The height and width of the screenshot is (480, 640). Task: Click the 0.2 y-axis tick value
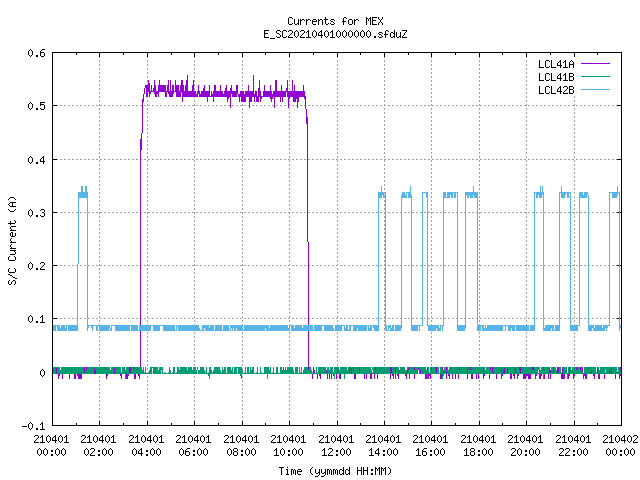(x=36, y=266)
